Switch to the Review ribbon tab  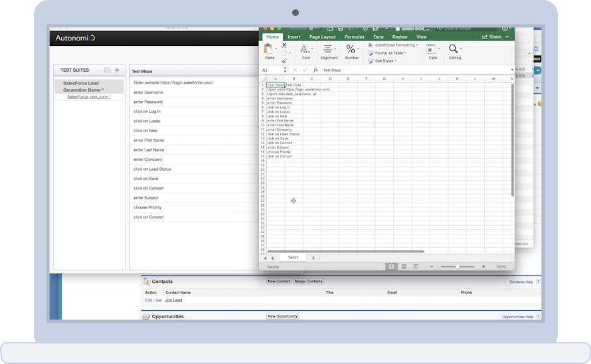pos(400,37)
